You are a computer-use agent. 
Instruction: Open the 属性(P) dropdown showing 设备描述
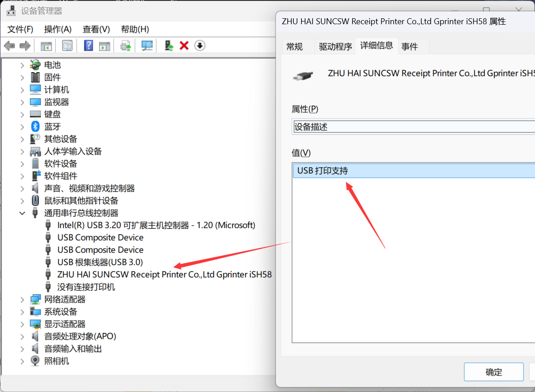coord(413,127)
